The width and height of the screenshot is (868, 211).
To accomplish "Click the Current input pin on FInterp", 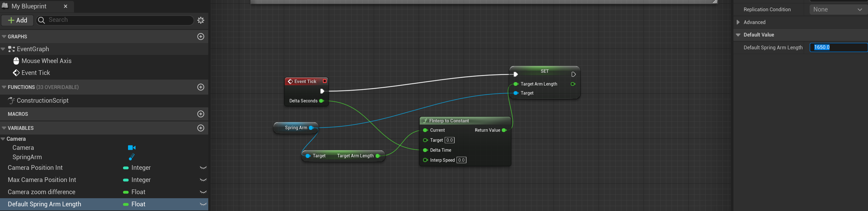I will 425,130.
